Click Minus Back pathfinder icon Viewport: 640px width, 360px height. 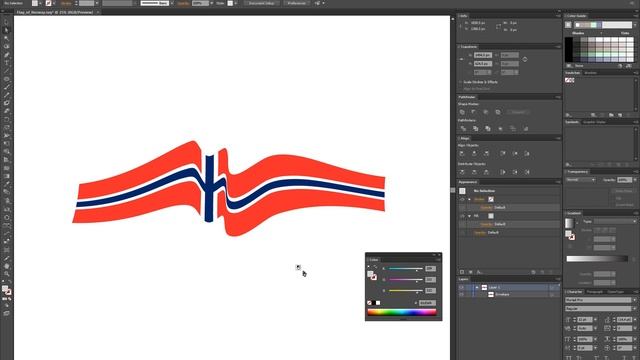(526, 129)
